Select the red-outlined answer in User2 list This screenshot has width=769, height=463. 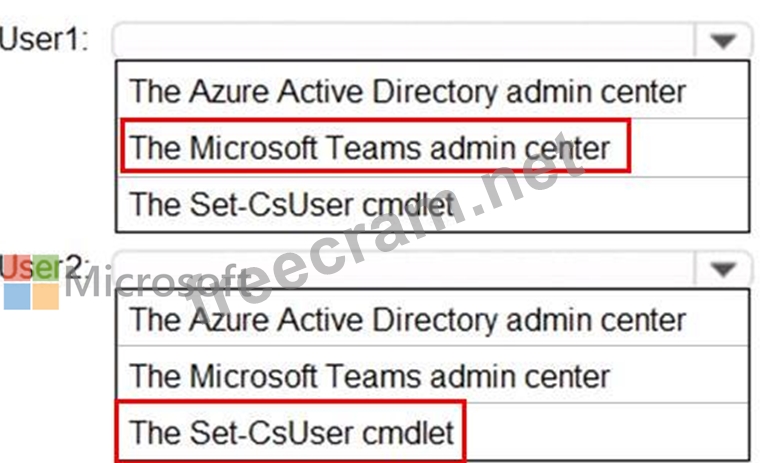(292, 432)
